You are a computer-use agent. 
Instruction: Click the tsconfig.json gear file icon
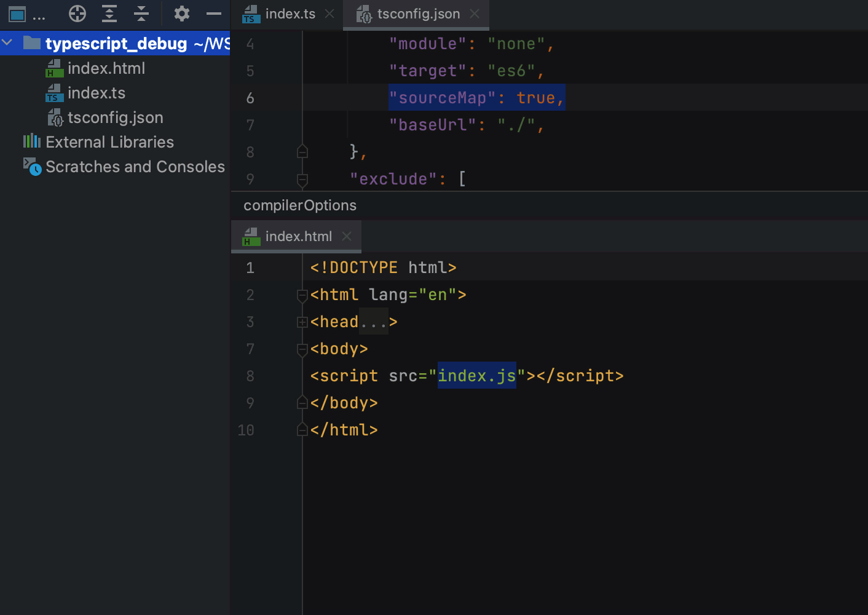point(55,117)
